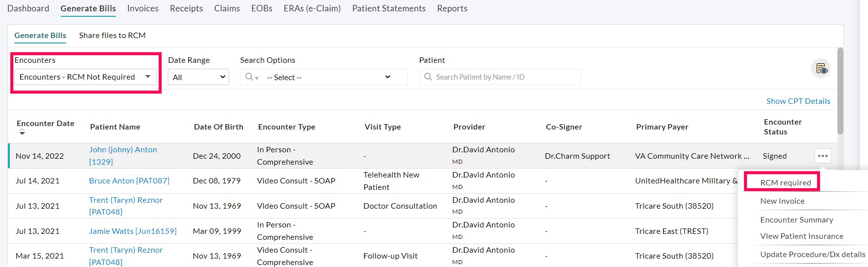Image resolution: width=868 pixels, height=267 pixels.
Task: Open the three-dots menu for John Anton
Action: pos(823,156)
